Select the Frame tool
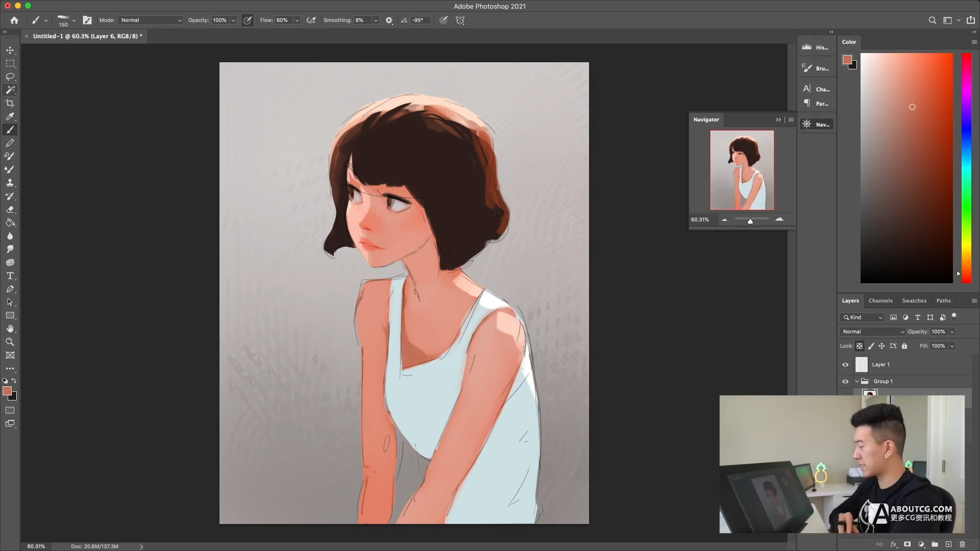The width and height of the screenshot is (980, 551). tap(10, 355)
